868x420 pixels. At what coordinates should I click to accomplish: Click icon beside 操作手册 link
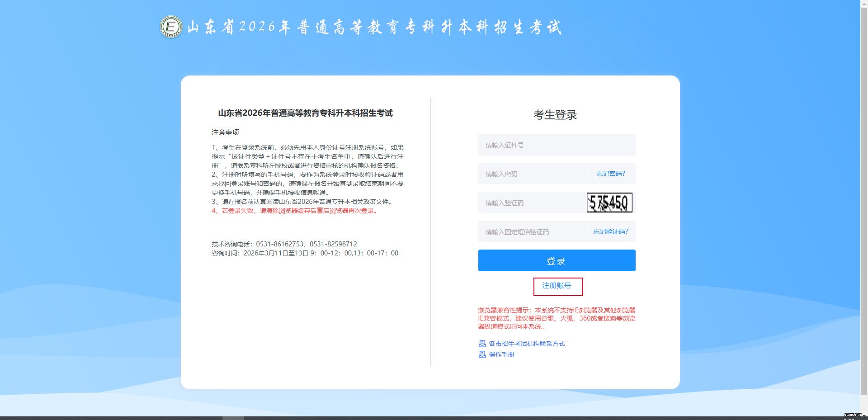pos(482,354)
